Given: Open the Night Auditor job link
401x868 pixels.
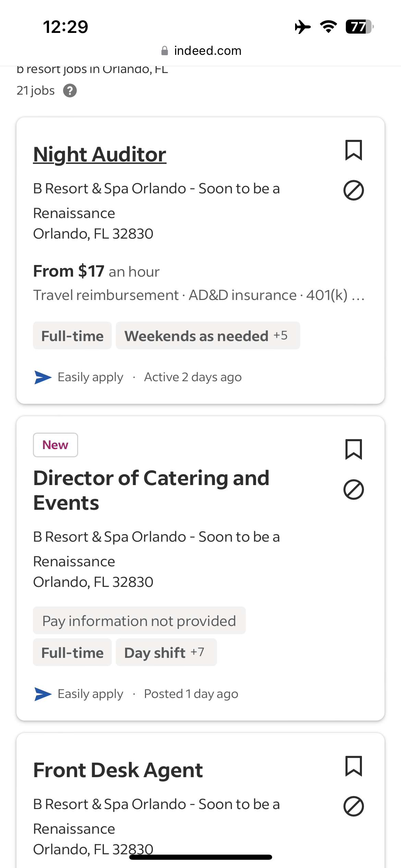Looking at the screenshot, I should (x=100, y=154).
